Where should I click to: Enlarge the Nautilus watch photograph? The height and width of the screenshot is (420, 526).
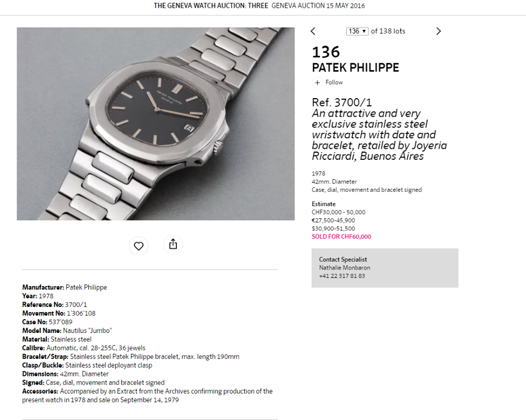tap(155, 123)
